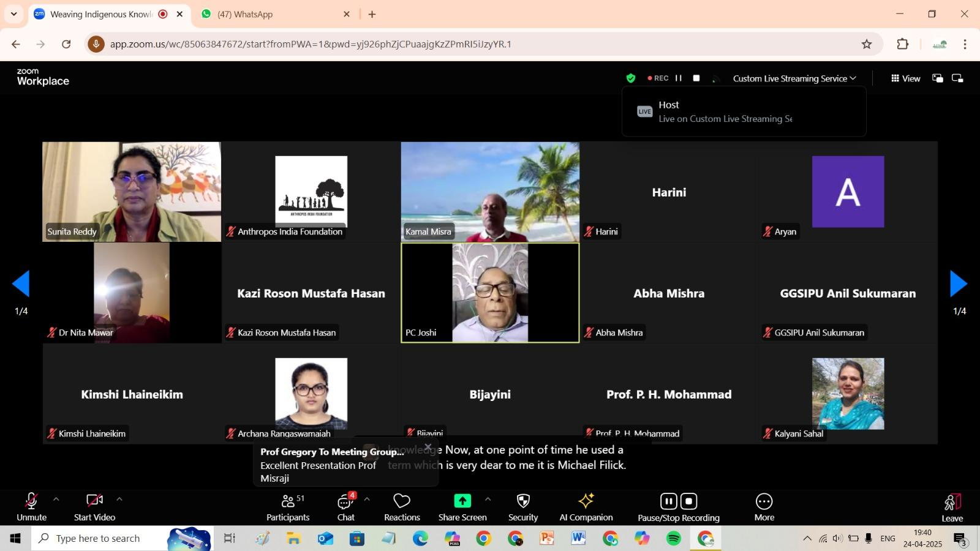Expand video options arrow beside Start Video
The width and height of the screenshot is (980, 551).
(x=119, y=500)
